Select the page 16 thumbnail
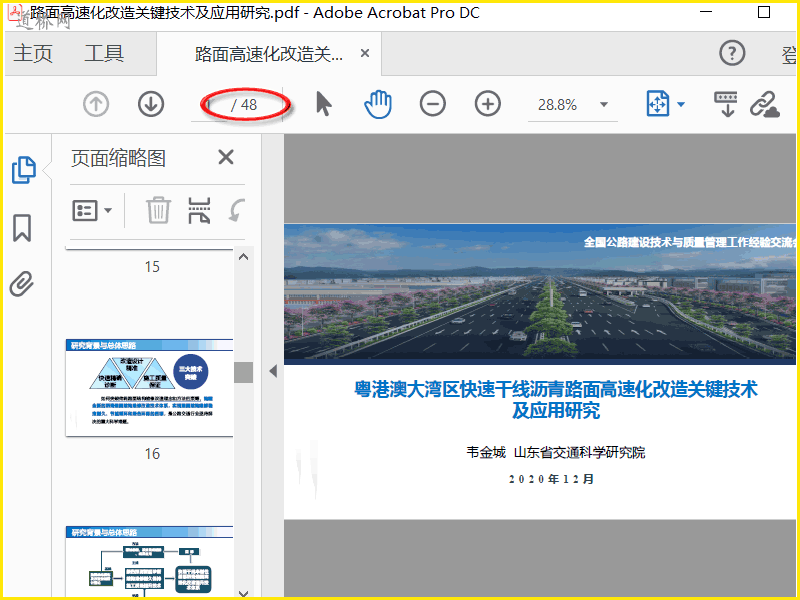The height and width of the screenshot is (600, 800). coord(149,387)
